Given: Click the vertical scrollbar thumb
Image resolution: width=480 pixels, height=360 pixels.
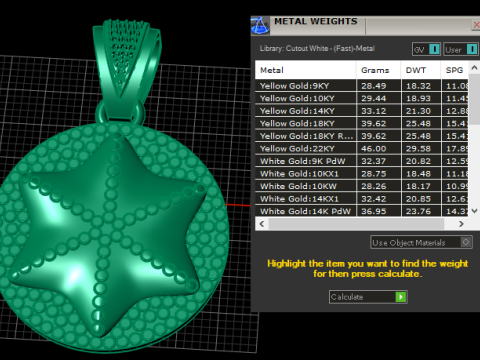Looking at the screenshot, I should pos(474,99).
